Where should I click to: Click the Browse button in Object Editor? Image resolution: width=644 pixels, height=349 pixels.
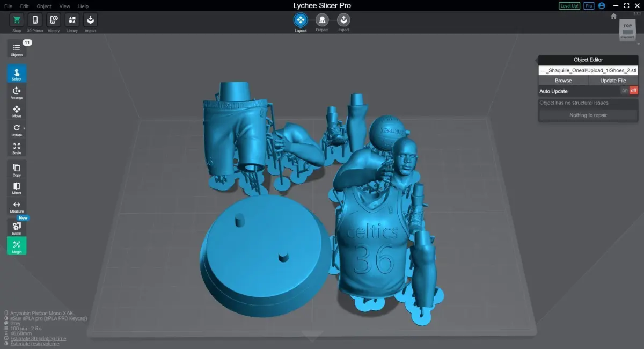(x=563, y=81)
